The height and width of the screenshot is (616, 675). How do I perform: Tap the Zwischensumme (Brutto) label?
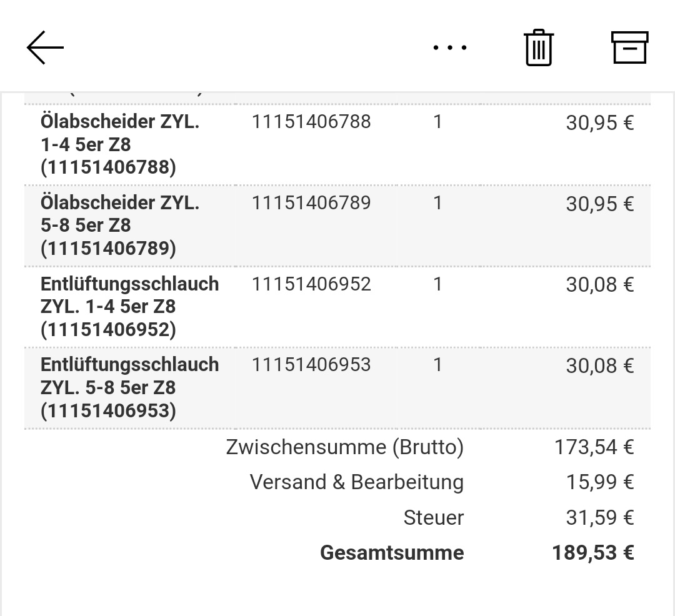click(345, 447)
